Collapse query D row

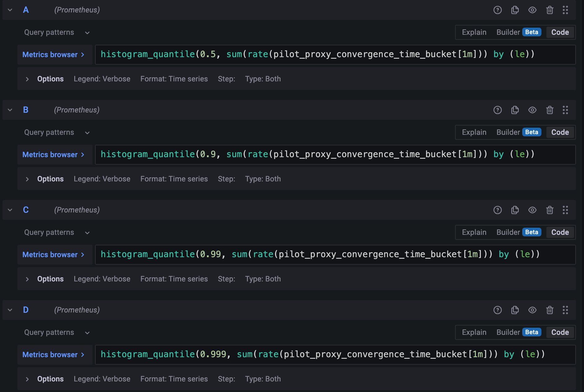10,310
